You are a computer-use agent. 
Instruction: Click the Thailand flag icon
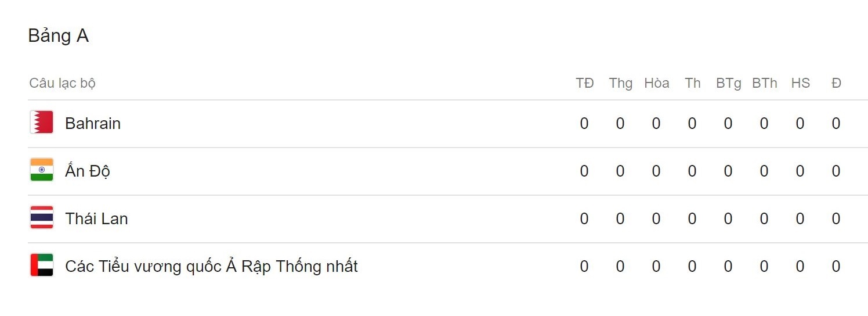[x=42, y=218]
